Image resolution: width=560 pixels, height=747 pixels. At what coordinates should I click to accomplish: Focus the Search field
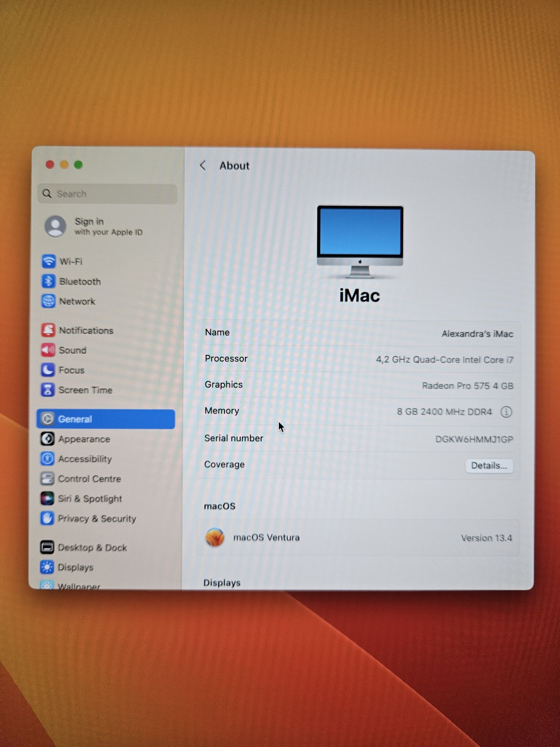click(108, 194)
